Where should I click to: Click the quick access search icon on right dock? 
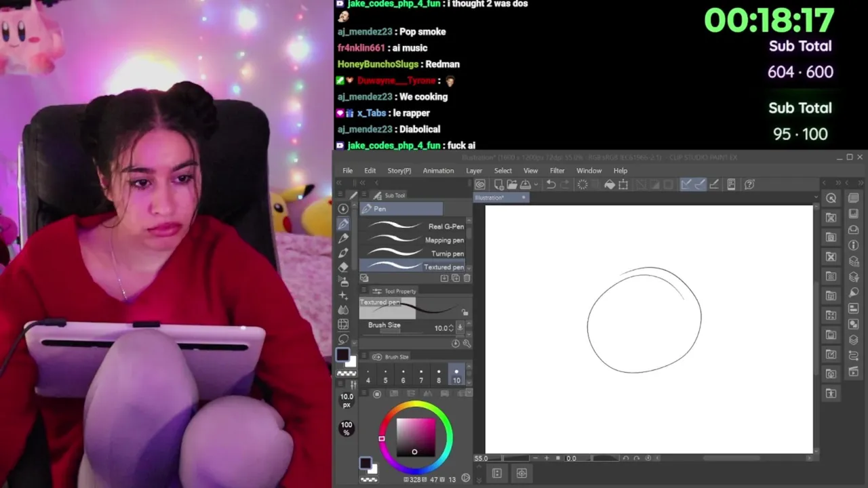click(x=831, y=198)
